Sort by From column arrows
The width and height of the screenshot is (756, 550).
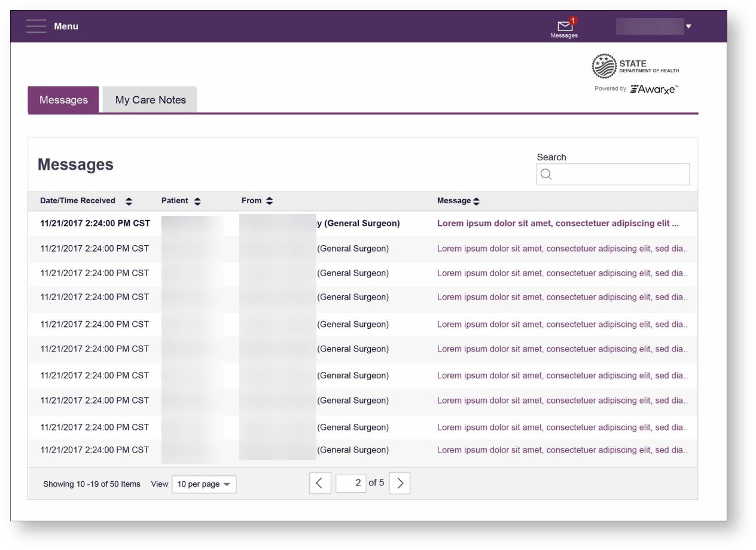(x=270, y=201)
